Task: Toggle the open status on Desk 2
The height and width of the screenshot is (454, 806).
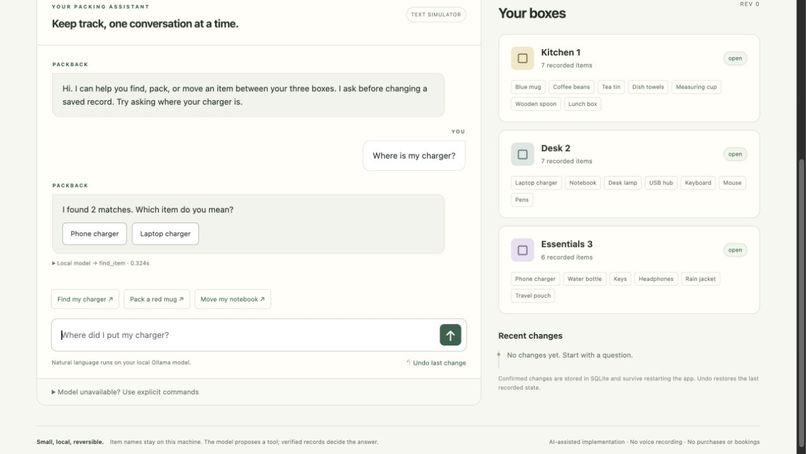Action: pos(735,154)
